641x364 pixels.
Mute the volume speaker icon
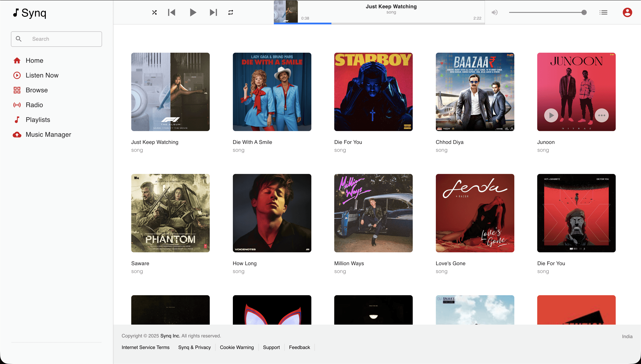point(494,12)
